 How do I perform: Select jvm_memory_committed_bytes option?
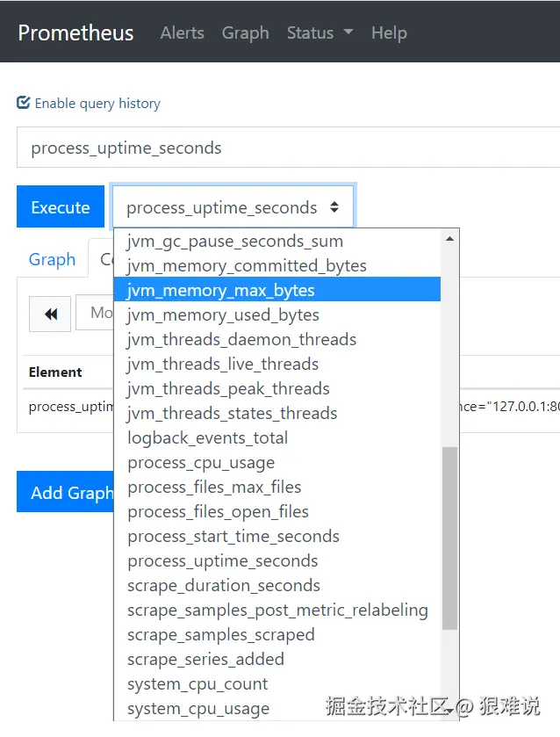coord(277,265)
